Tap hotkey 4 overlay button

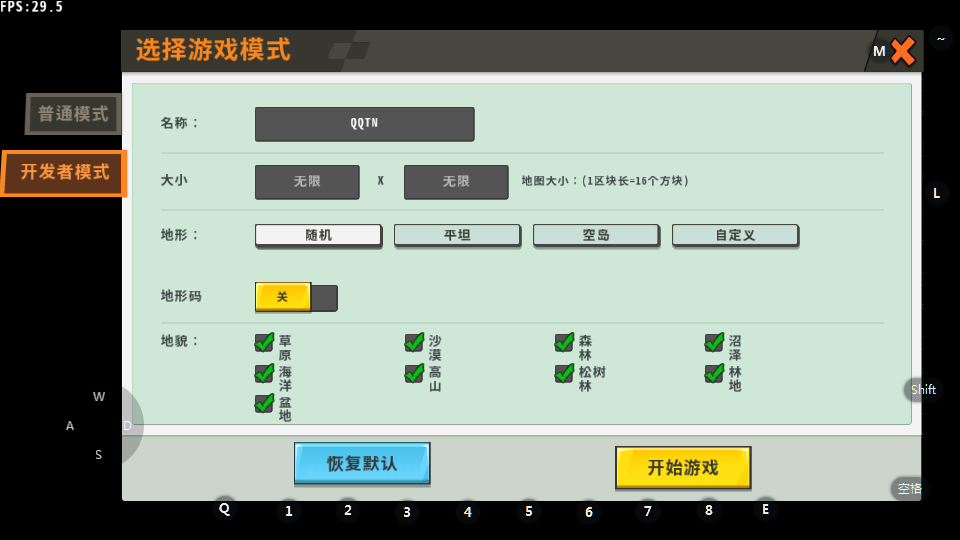pyautogui.click(x=468, y=512)
